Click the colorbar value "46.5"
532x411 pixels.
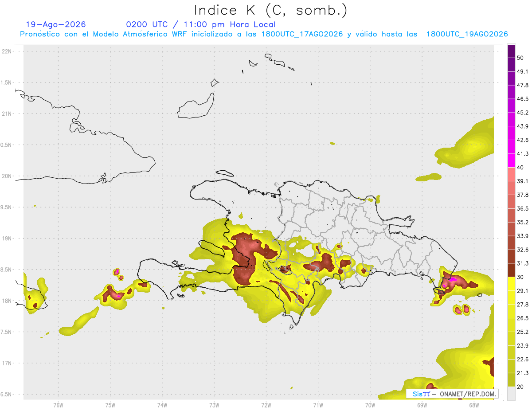click(x=523, y=99)
